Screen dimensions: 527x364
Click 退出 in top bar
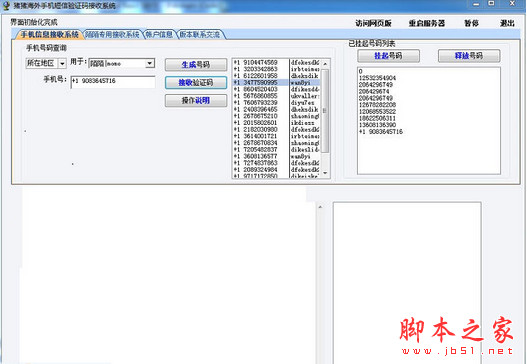pyautogui.click(x=507, y=23)
